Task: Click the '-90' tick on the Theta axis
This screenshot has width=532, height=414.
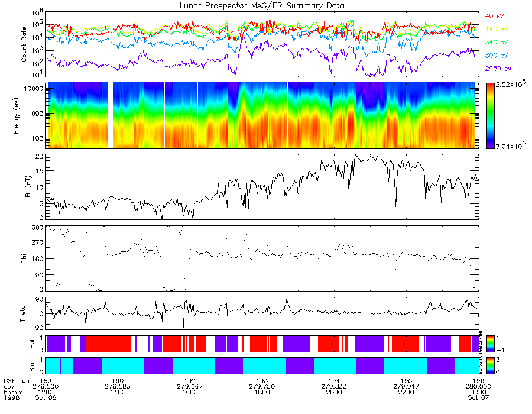Action: click(x=37, y=328)
